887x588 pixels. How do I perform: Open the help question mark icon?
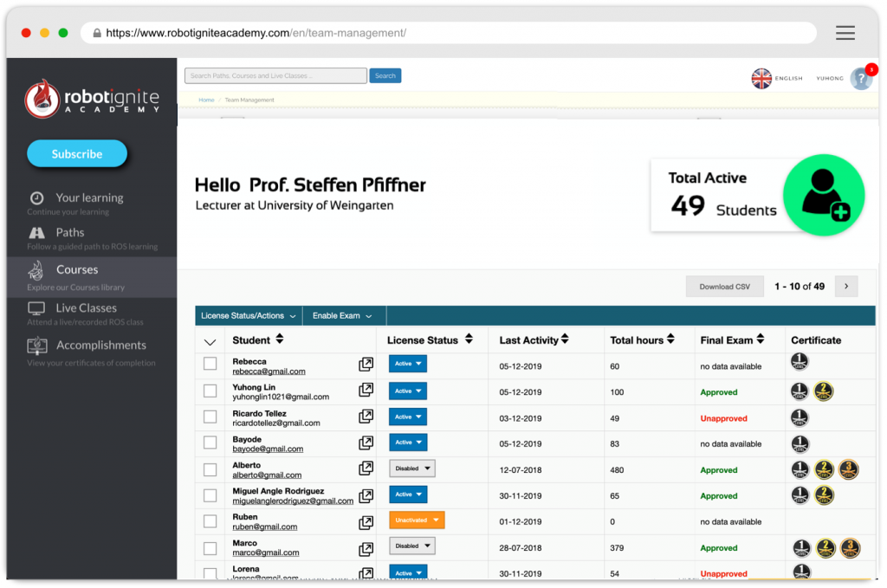click(861, 79)
